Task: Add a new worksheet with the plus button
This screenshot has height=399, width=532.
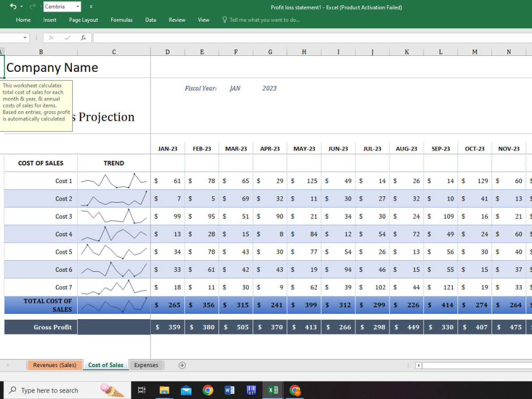Action: [181, 365]
